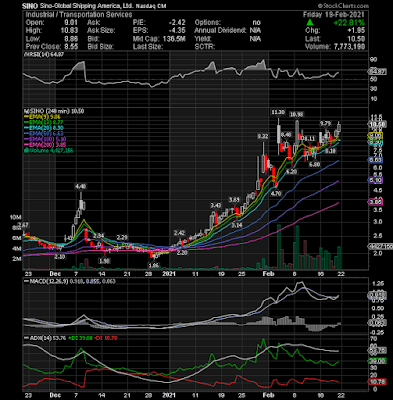Click the Chg value +1.95
393x400 pixels.
tap(356, 31)
